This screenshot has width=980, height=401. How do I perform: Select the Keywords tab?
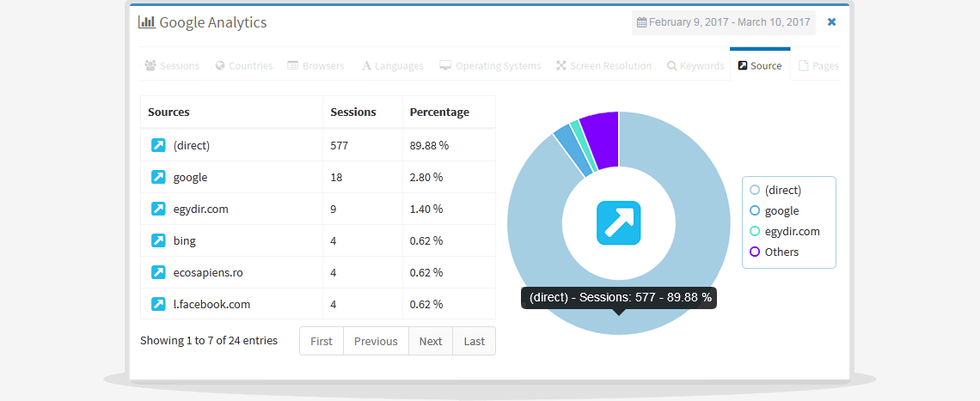tap(695, 65)
